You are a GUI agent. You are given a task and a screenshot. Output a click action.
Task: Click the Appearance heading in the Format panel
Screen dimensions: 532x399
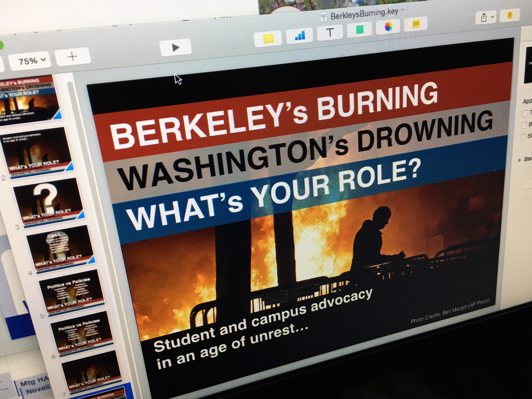527,101
